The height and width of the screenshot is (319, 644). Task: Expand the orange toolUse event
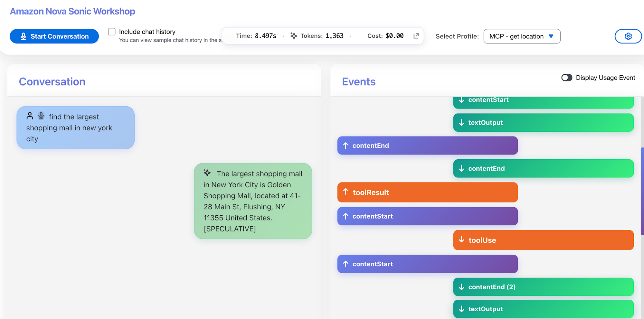click(543, 240)
